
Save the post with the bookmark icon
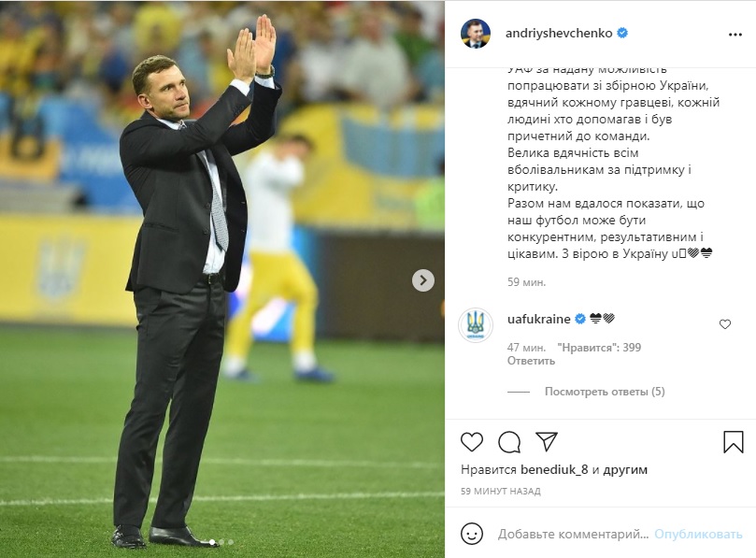[x=734, y=442]
